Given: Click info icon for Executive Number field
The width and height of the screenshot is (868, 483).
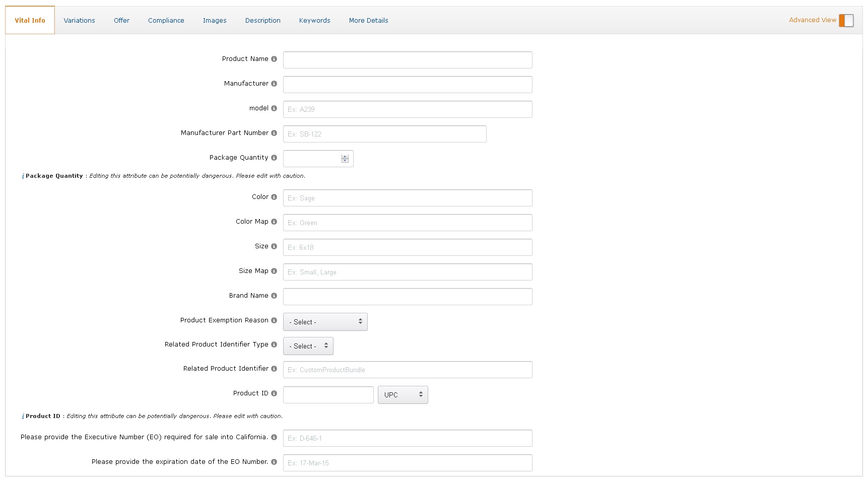Looking at the screenshot, I should [274, 437].
